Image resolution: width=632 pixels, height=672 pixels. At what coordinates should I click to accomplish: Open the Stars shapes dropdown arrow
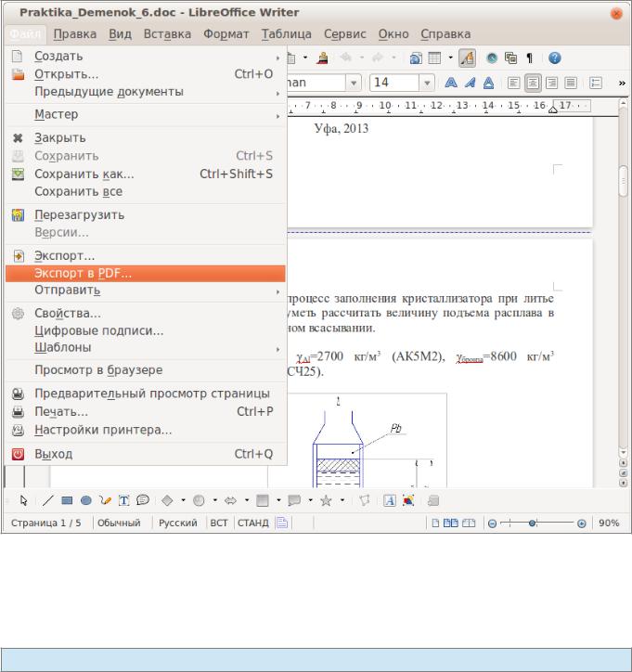[x=342, y=500]
